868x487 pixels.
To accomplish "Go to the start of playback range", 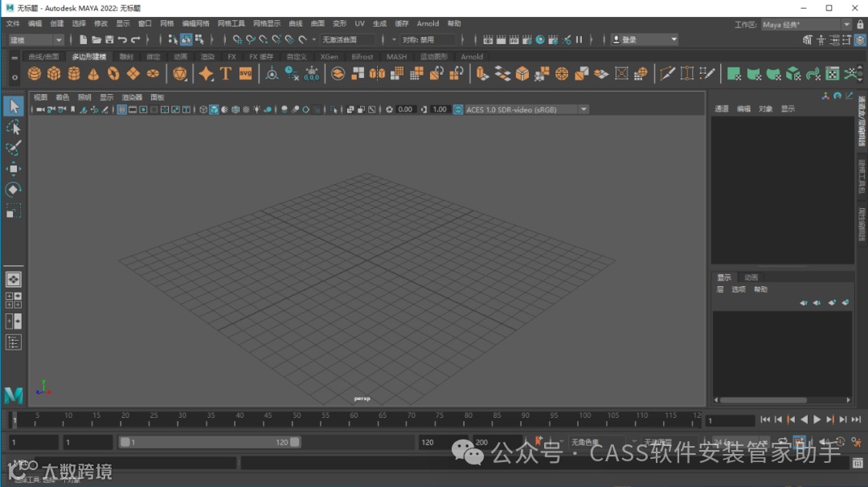I will pos(765,420).
